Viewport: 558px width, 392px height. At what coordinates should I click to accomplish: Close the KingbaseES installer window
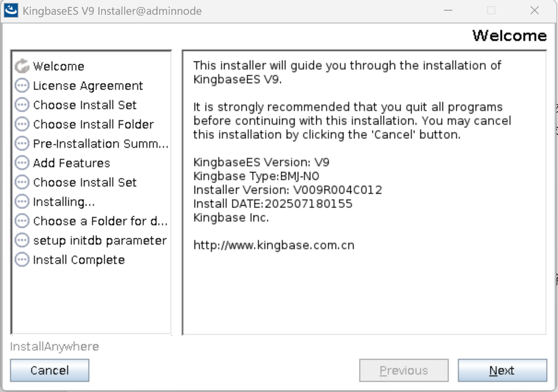click(535, 10)
